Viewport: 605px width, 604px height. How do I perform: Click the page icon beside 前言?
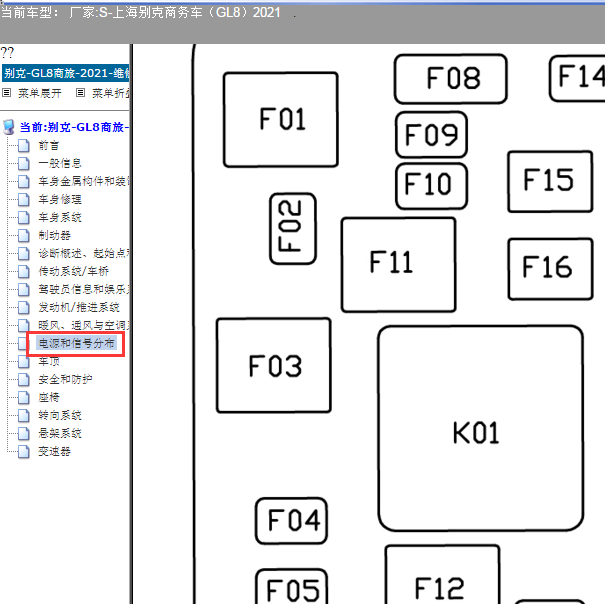(24, 146)
